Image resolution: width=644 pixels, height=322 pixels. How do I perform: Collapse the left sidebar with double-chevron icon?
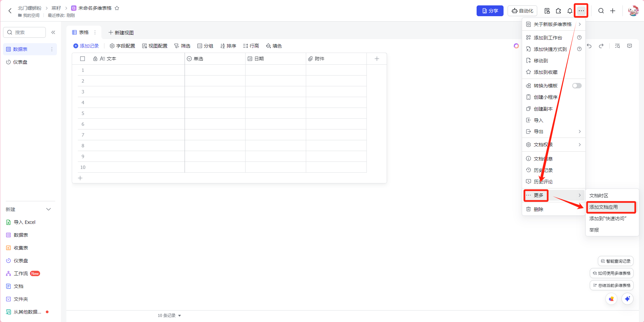coord(53,32)
